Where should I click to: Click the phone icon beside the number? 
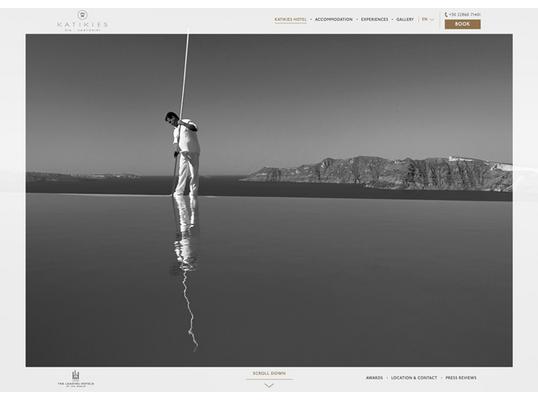446,14
